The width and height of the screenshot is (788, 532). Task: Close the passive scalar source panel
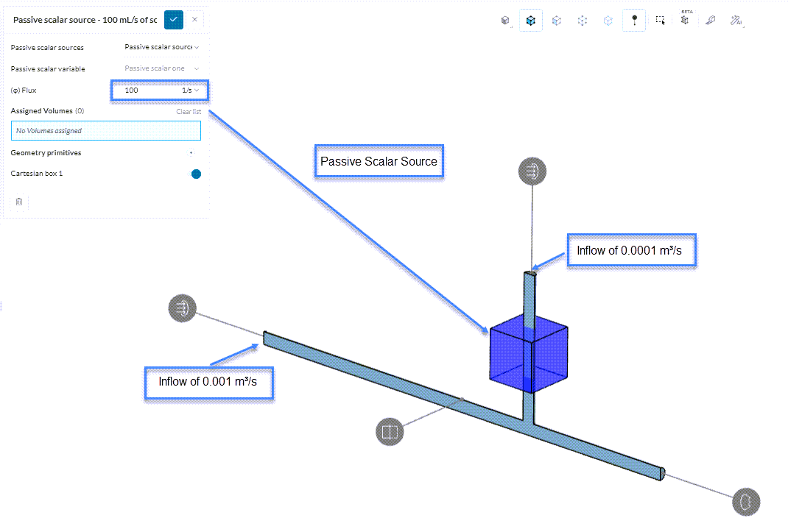[x=194, y=20]
